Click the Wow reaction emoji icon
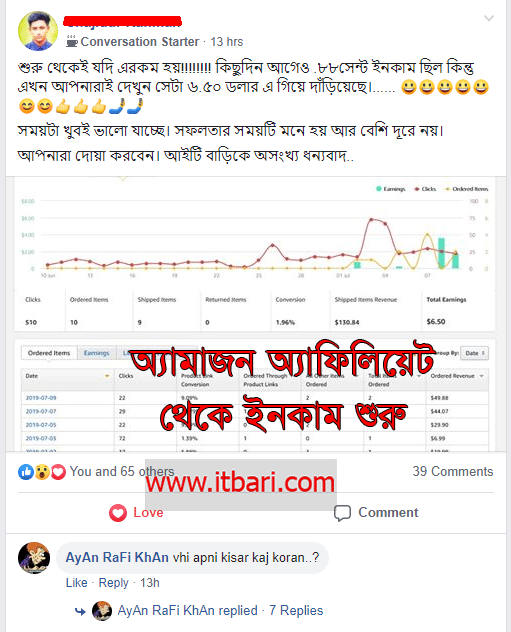The height and width of the screenshot is (632, 511). point(42,472)
